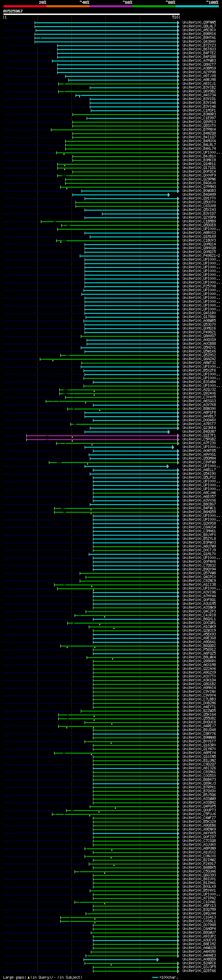222x980 pixels.
Task: Click label UniRef100_P24917
Action: click(199, 864)
